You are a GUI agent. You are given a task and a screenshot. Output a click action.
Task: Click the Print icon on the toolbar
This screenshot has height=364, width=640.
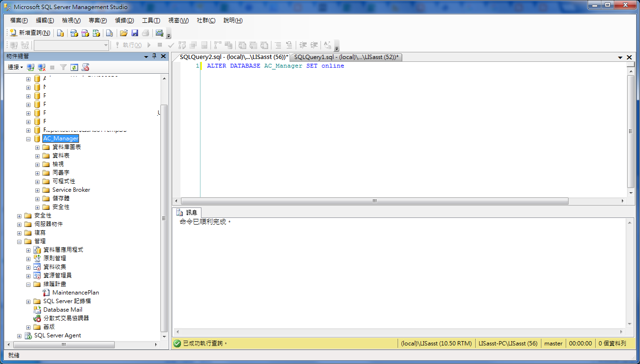click(146, 34)
